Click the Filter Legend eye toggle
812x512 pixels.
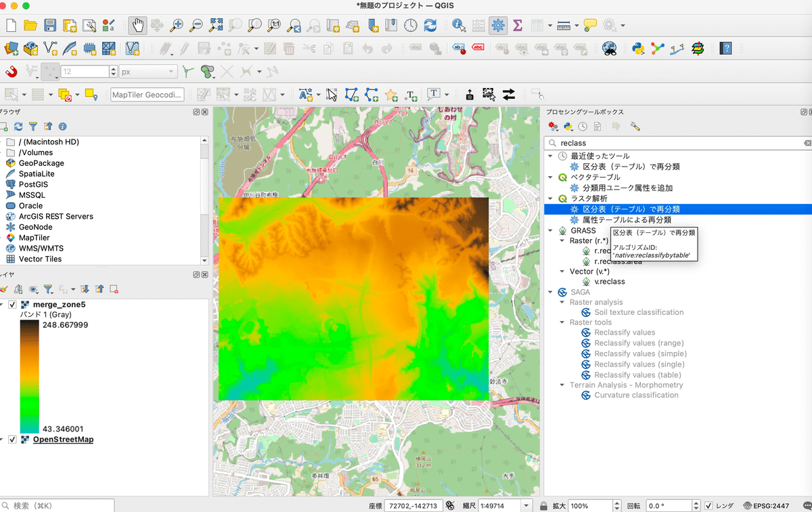point(33,290)
